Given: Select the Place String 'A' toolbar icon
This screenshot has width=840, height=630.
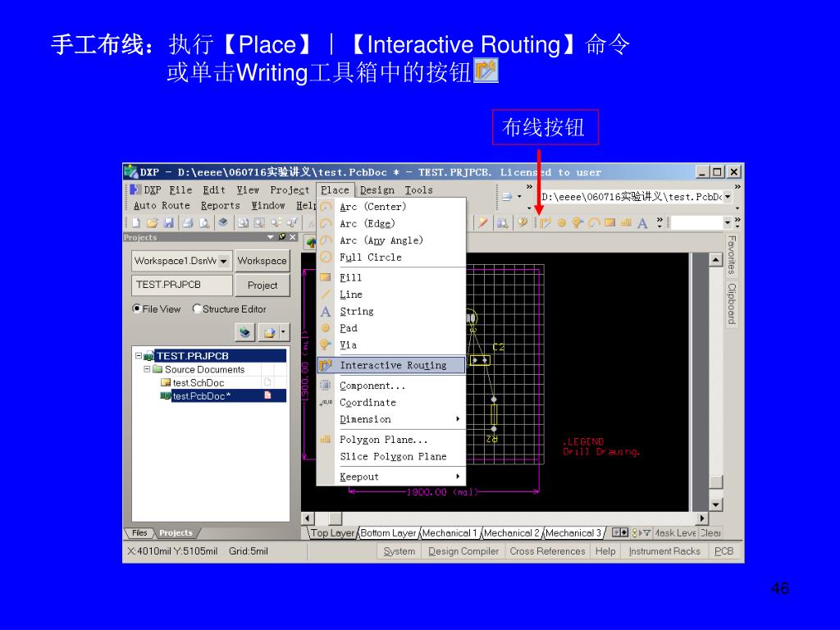Looking at the screenshot, I should pyautogui.click(x=642, y=223).
